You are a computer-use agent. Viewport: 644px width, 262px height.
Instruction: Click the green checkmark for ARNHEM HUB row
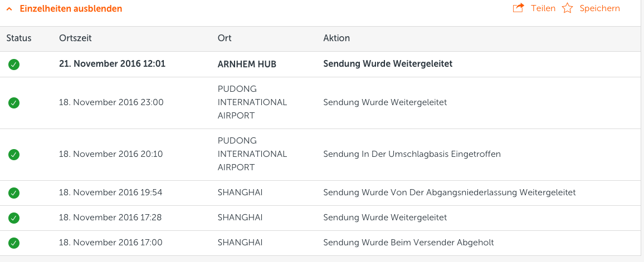tap(14, 65)
